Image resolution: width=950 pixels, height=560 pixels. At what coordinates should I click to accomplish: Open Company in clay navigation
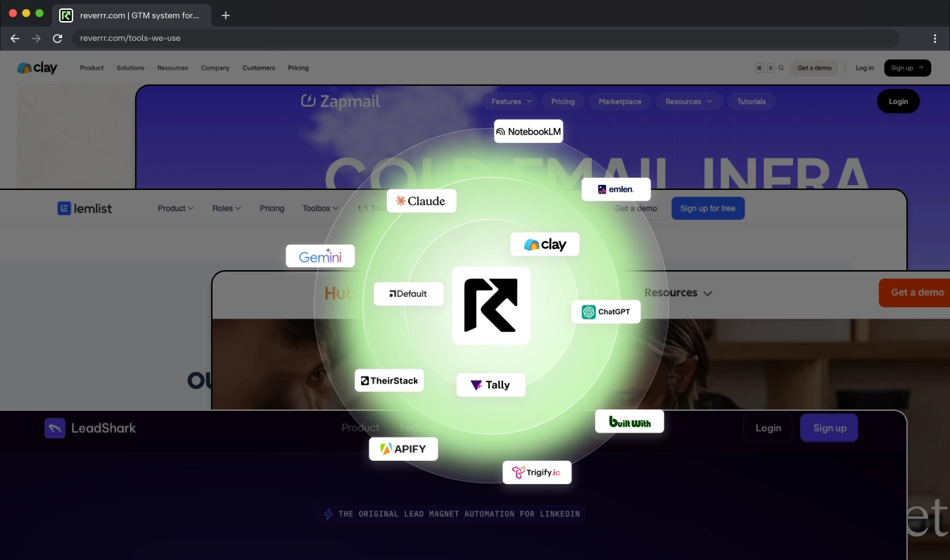(x=215, y=68)
